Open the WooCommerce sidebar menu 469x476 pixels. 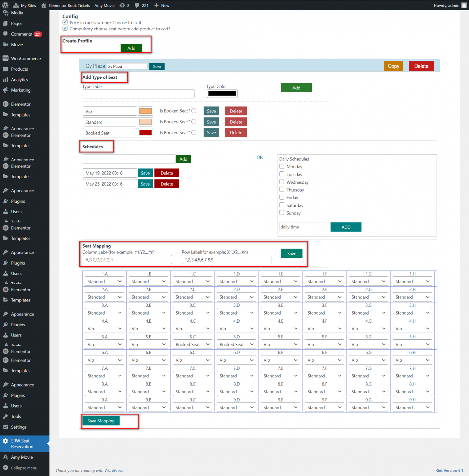click(26, 58)
